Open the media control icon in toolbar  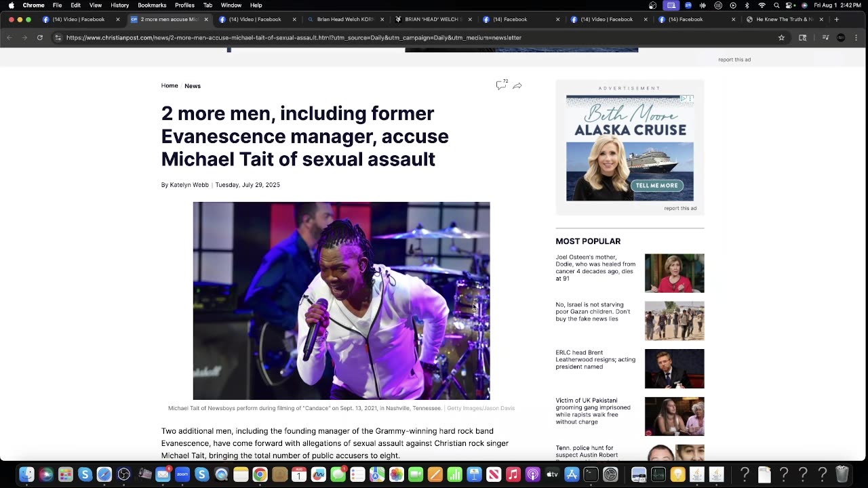[x=825, y=38]
